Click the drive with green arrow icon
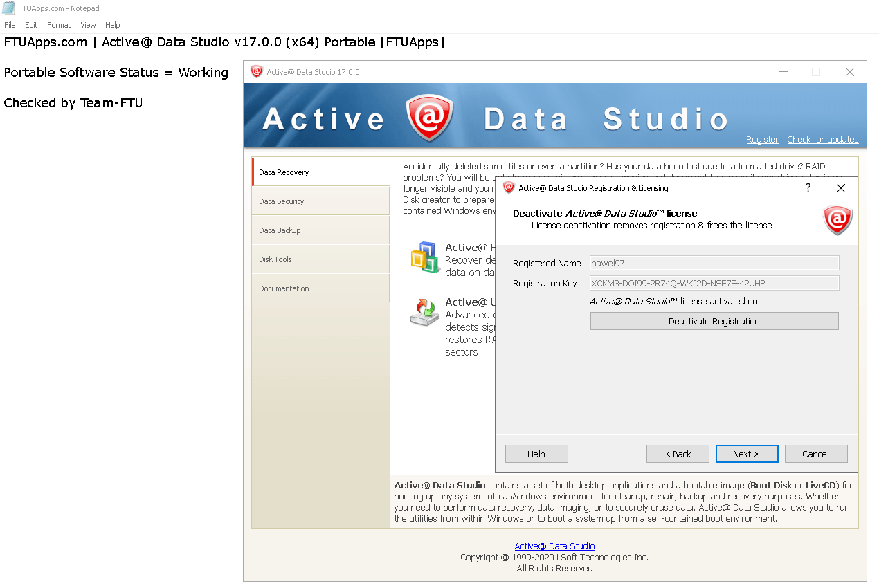This screenshot has width=879, height=588. (425, 312)
